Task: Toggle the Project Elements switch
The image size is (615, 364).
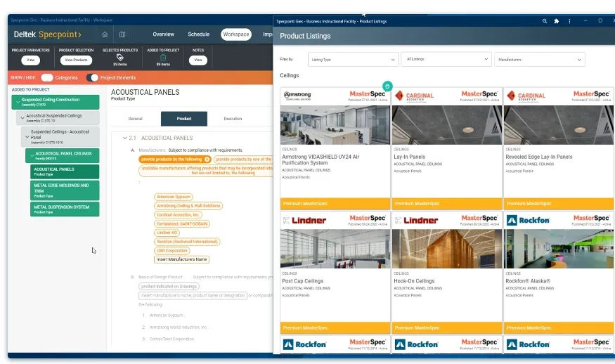Action: (92, 78)
